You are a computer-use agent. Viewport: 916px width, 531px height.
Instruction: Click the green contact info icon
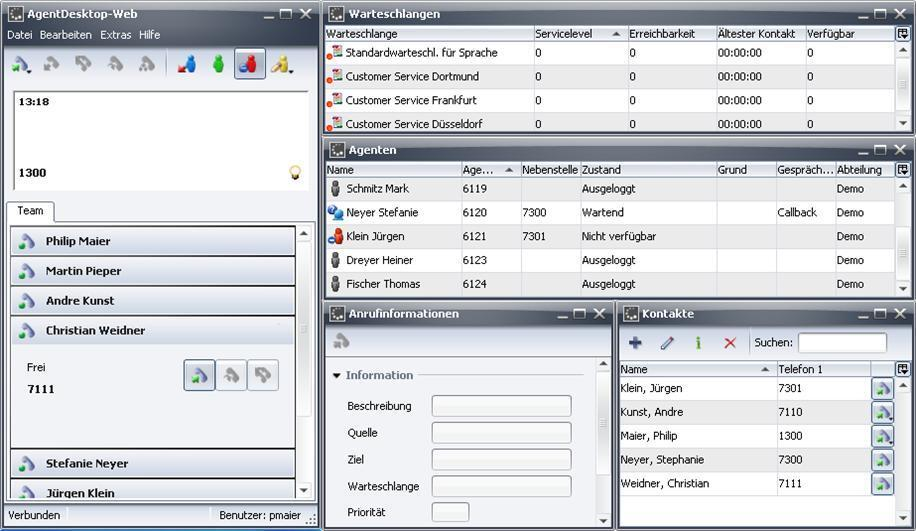coord(698,343)
